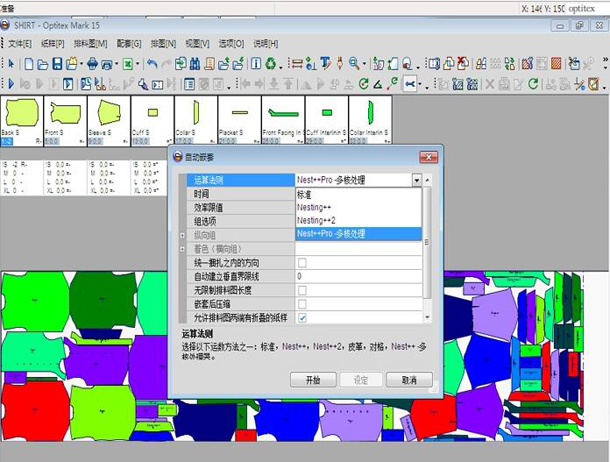Click the orange hatched fabric icon

[556, 63]
